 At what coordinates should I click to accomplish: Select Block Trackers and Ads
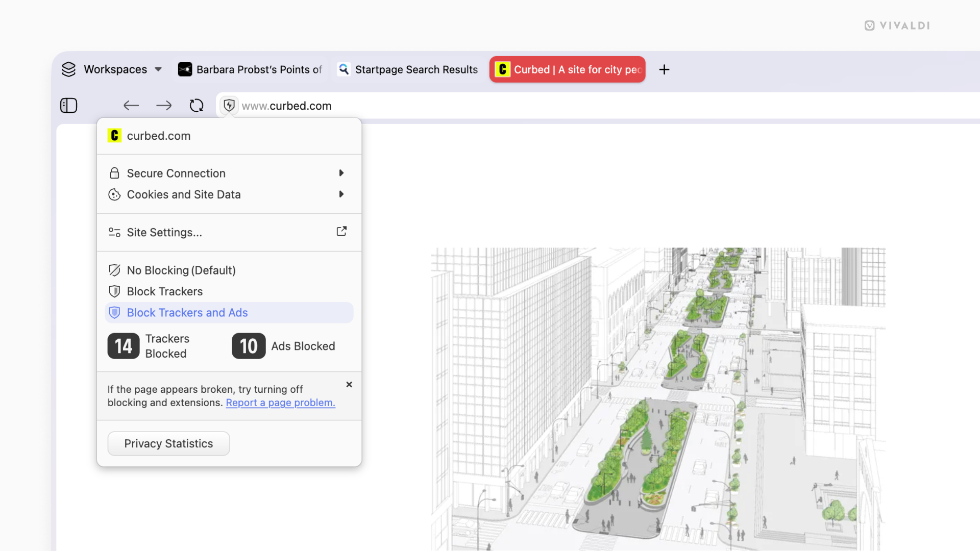(x=229, y=313)
